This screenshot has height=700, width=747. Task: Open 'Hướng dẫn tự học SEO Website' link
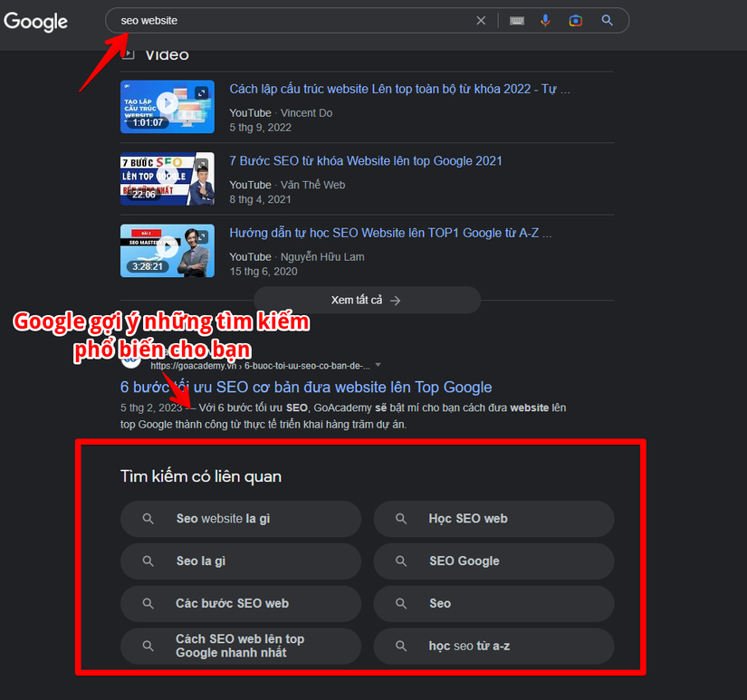tap(390, 233)
